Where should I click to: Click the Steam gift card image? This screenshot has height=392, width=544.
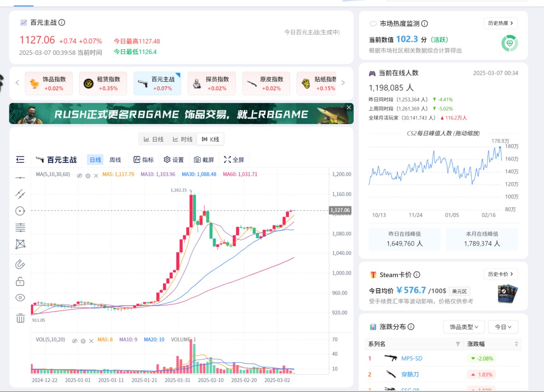(507, 294)
